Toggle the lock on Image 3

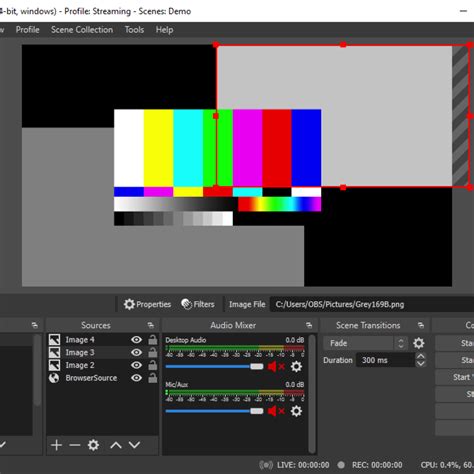pyautogui.click(x=153, y=352)
